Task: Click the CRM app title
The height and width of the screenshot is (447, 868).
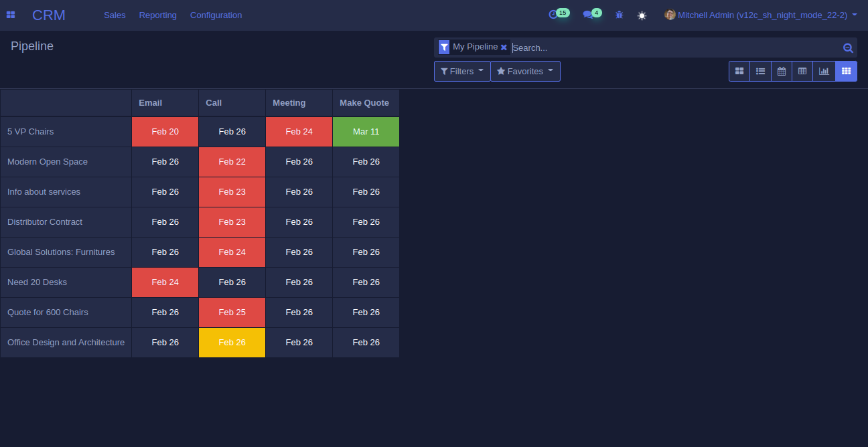Action: (49, 15)
